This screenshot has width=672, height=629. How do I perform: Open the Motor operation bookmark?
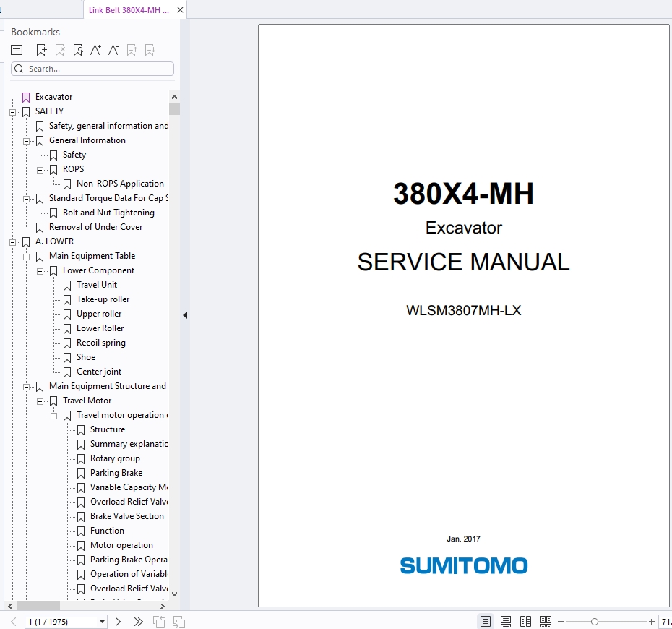121,545
